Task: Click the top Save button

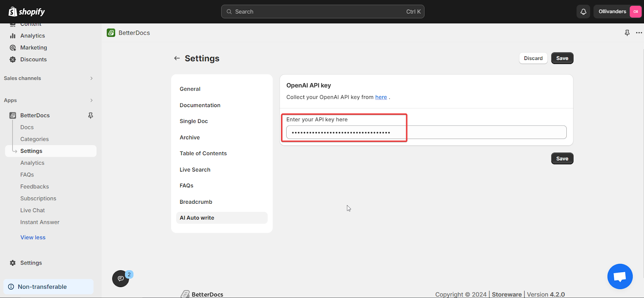Action: 562,58
